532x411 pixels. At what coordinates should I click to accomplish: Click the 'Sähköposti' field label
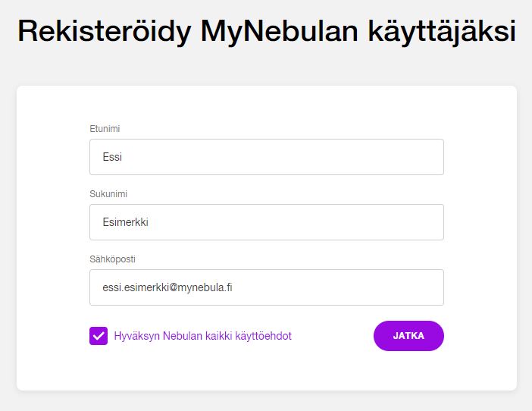[x=112, y=259]
